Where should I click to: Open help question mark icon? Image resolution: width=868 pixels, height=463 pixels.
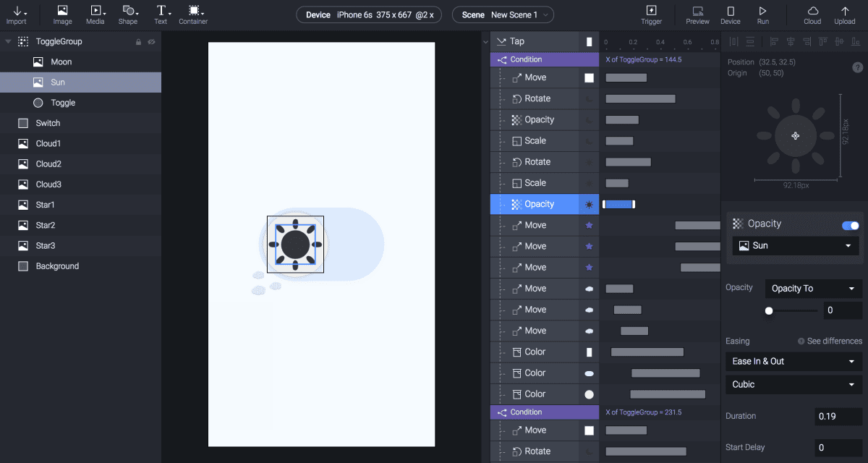(857, 67)
